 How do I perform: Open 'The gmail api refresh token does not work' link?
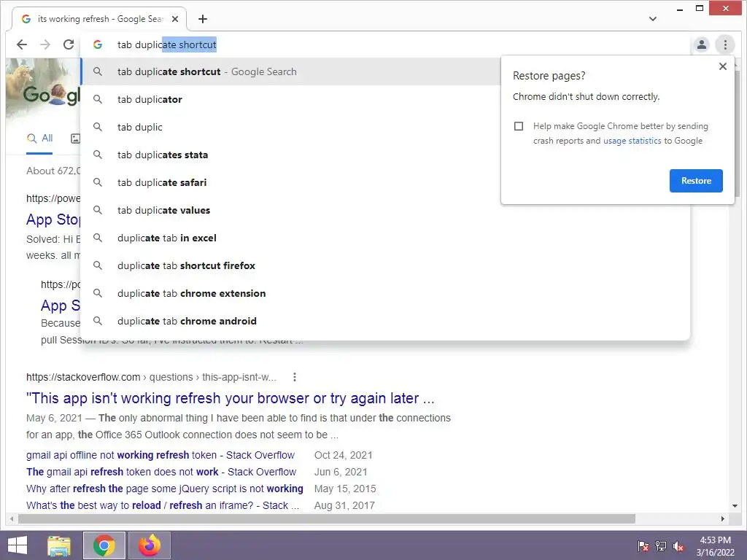tap(161, 472)
